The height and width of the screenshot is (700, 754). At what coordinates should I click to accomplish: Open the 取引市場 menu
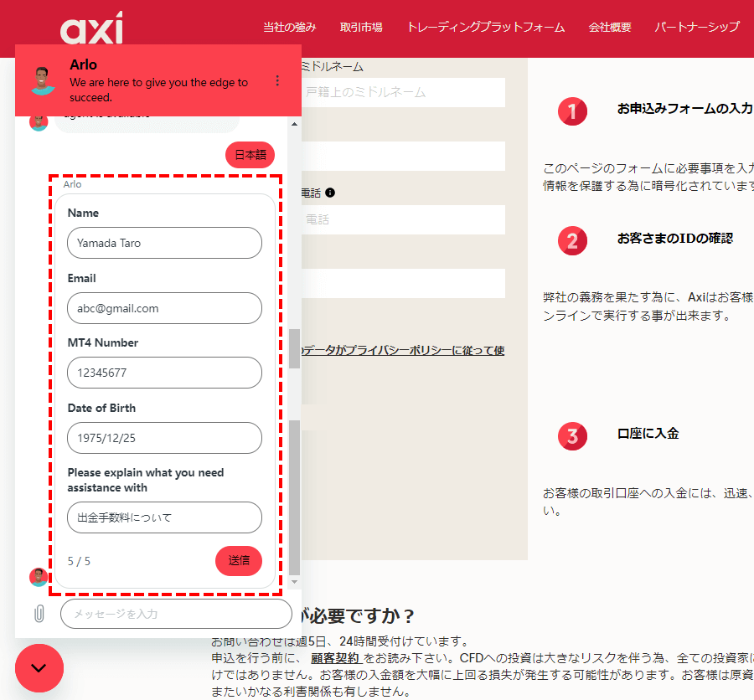[x=361, y=28]
